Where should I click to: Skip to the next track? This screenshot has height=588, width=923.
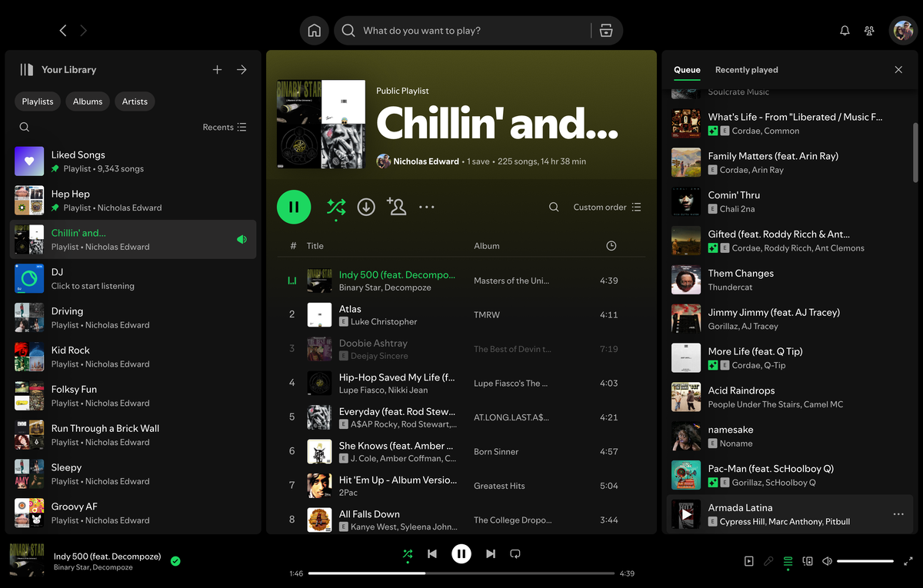491,553
